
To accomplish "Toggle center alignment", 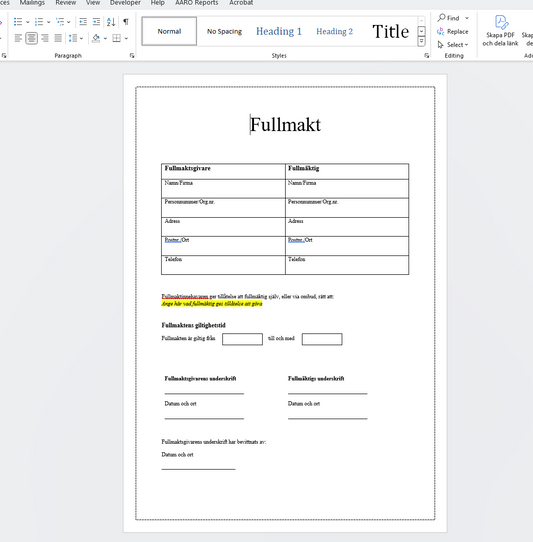I will [x=31, y=38].
